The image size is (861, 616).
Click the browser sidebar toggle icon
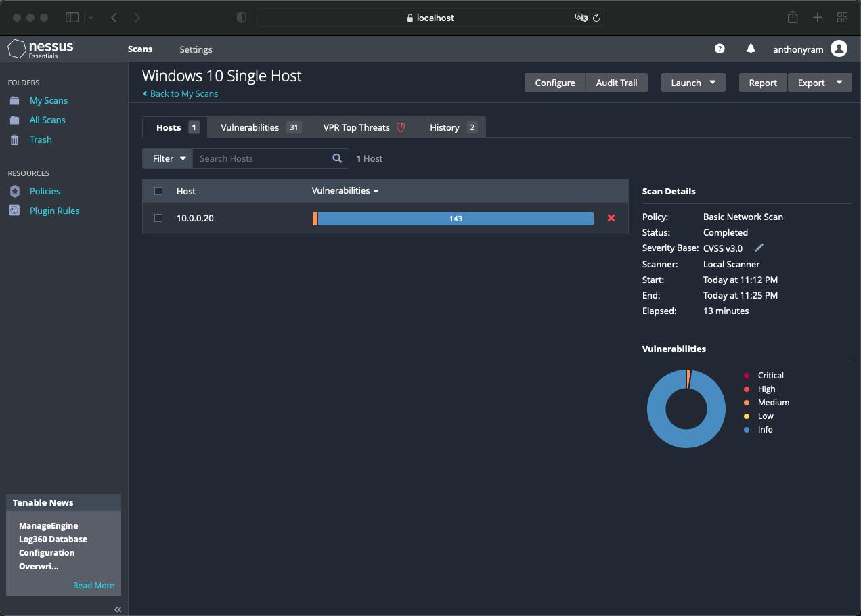coord(72,18)
